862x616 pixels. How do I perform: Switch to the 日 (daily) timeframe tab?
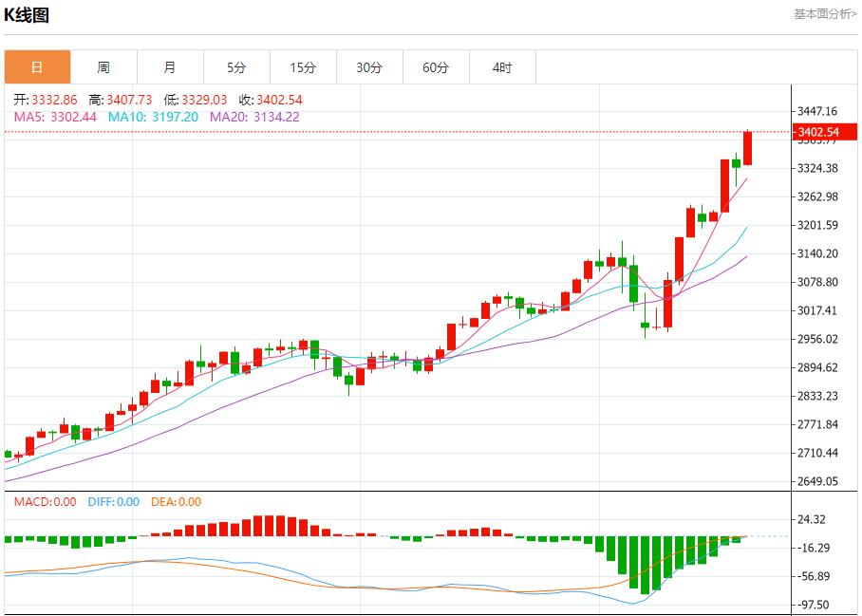tap(37, 66)
